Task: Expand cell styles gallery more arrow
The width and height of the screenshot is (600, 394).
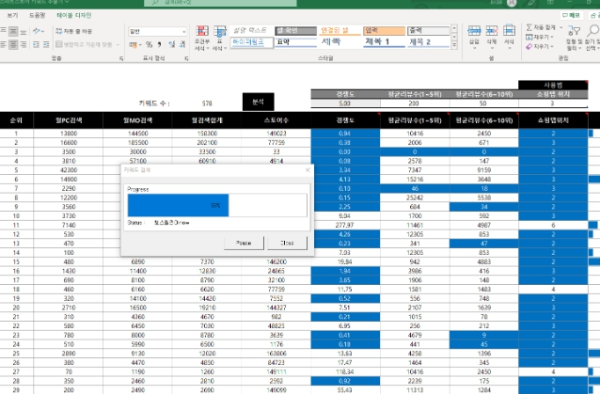Action: click(454, 45)
